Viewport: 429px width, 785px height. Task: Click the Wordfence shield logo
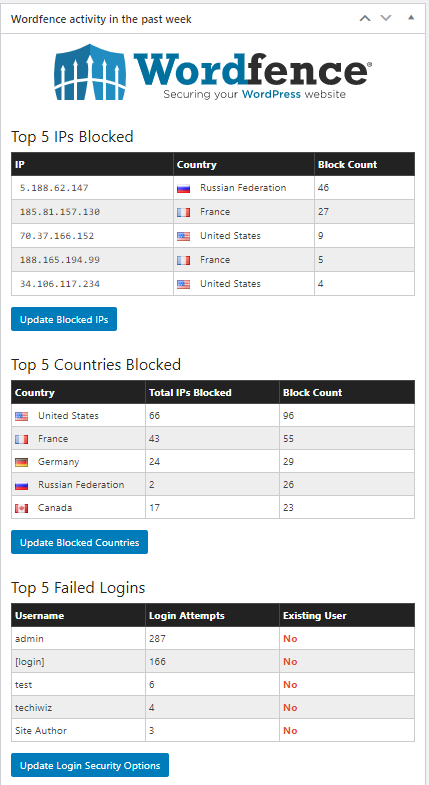[90, 72]
